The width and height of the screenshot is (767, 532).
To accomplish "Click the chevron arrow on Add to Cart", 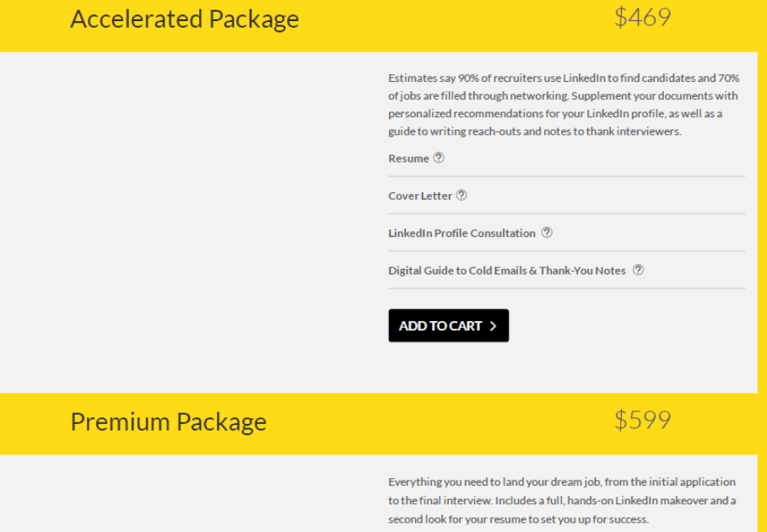I will pyautogui.click(x=493, y=326).
